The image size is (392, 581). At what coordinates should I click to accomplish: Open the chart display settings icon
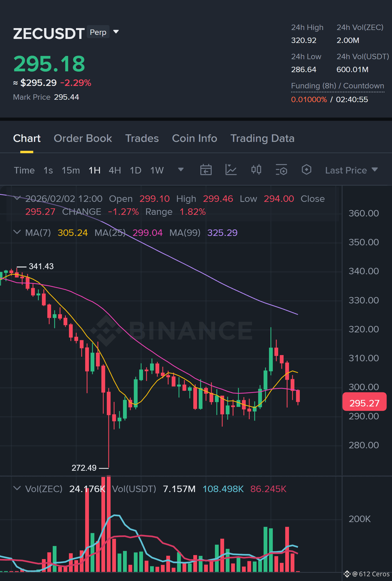281,170
